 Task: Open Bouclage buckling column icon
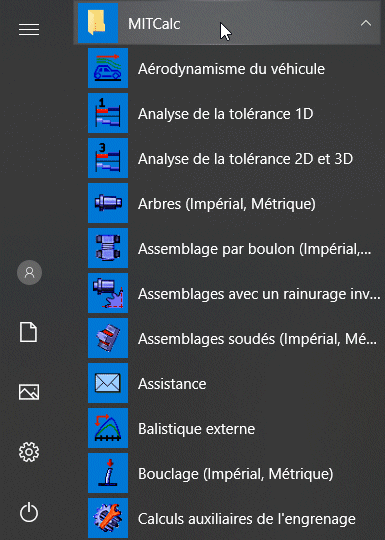108,473
